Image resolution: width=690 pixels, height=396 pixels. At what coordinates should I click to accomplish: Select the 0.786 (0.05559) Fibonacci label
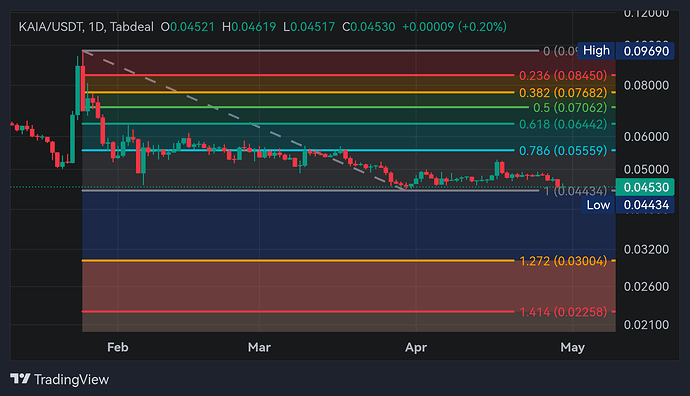[x=563, y=150]
